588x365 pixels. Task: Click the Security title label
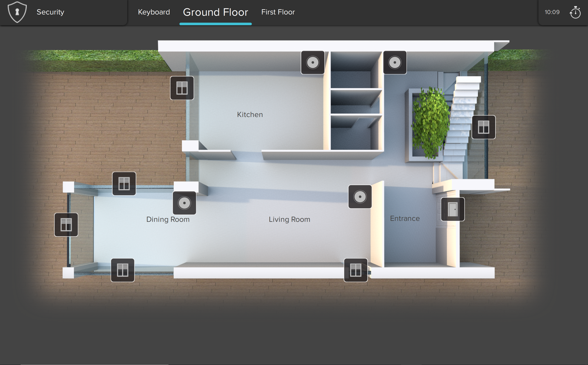click(50, 12)
